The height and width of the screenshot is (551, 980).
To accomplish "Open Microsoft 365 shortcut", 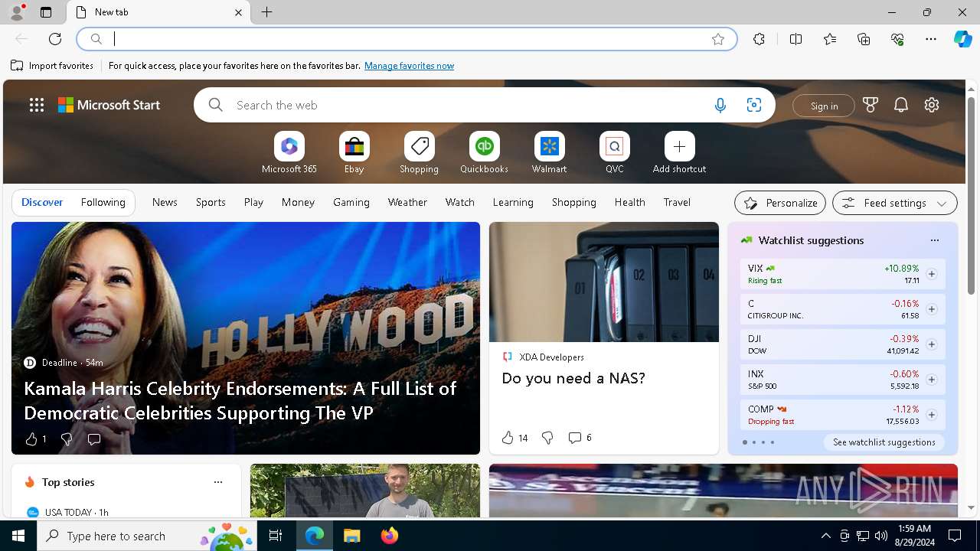I will 289,153.
